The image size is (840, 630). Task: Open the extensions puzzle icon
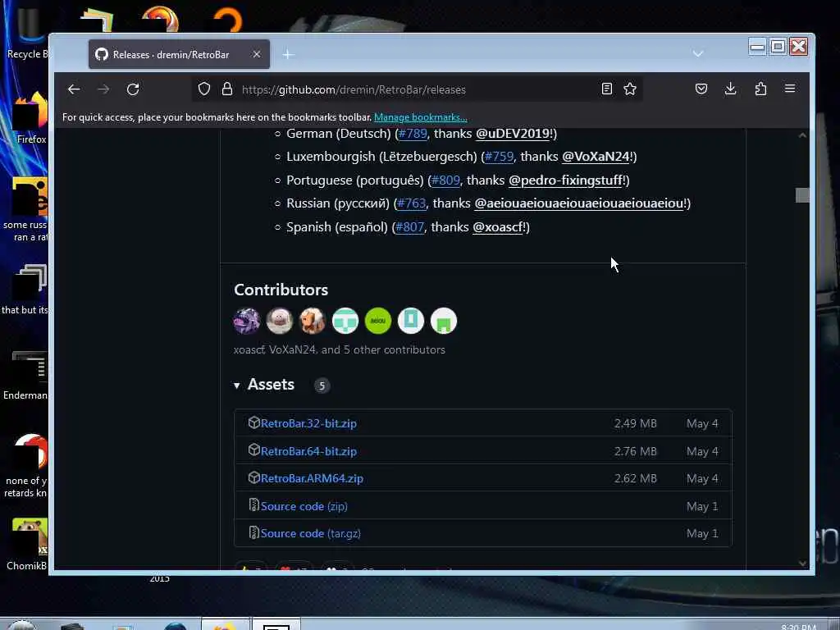760,89
